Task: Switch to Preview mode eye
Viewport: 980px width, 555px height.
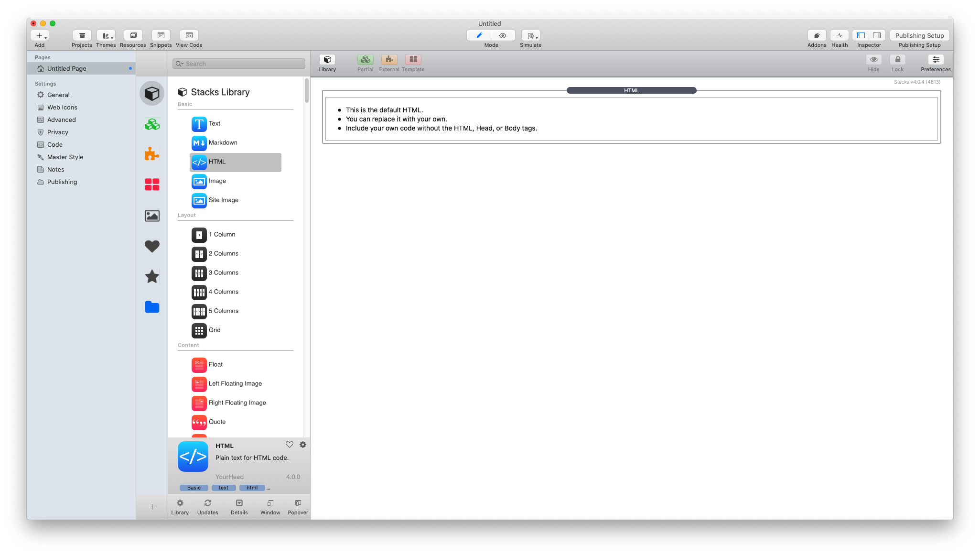Action: pos(503,36)
